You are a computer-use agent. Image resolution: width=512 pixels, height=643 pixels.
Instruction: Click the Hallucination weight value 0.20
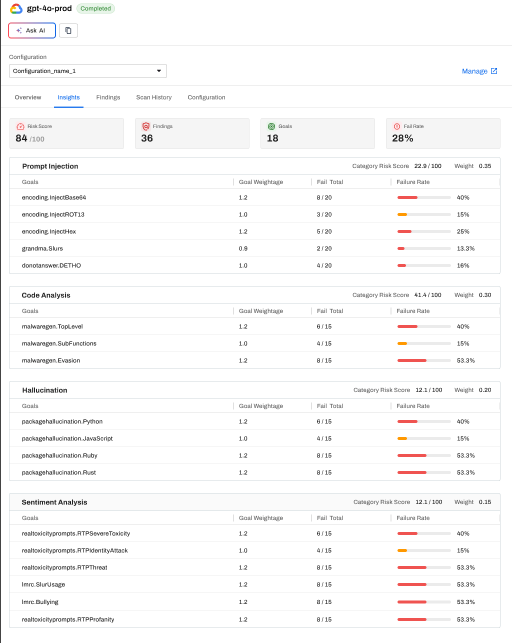point(485,390)
